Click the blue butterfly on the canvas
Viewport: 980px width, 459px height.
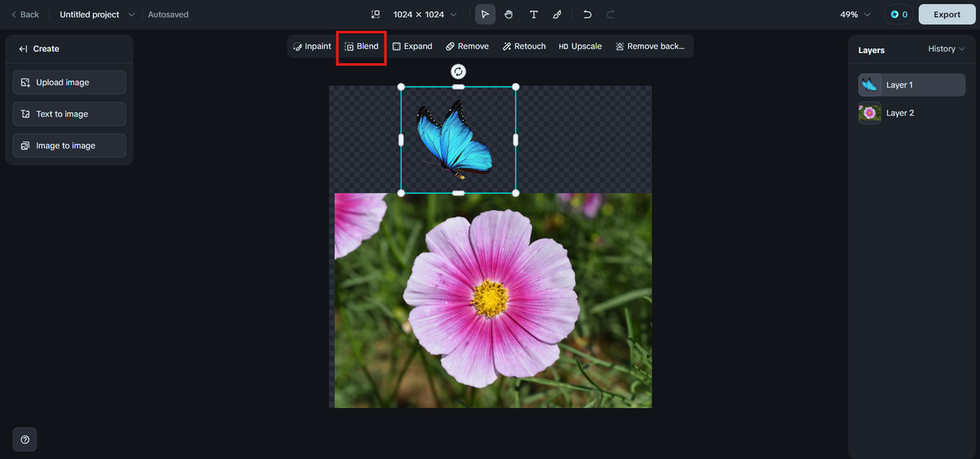(x=453, y=138)
